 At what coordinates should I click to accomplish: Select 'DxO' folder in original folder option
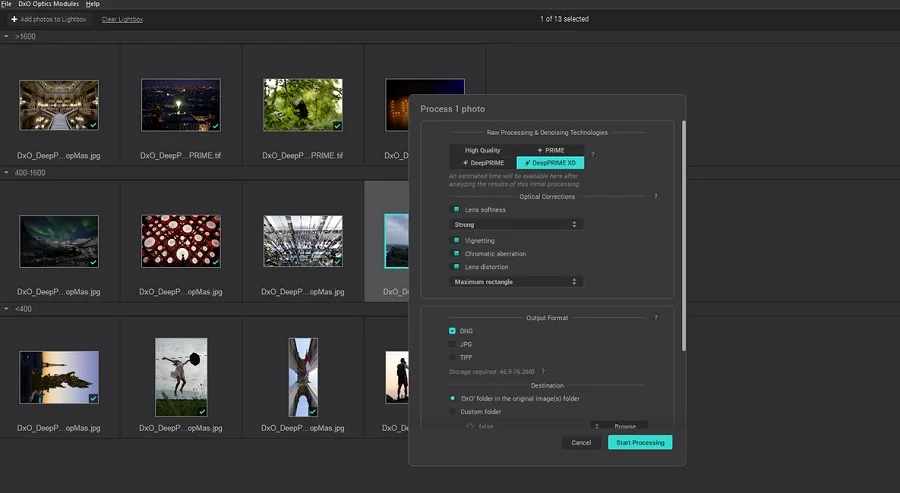[452, 398]
